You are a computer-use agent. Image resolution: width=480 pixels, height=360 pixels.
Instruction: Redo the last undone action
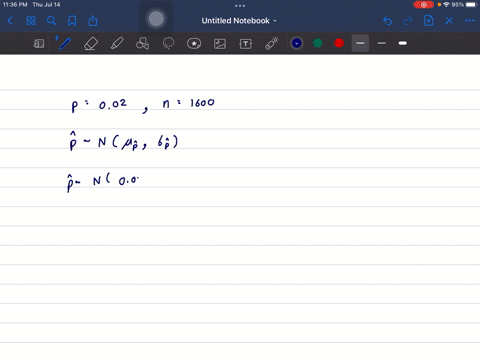(x=408, y=21)
